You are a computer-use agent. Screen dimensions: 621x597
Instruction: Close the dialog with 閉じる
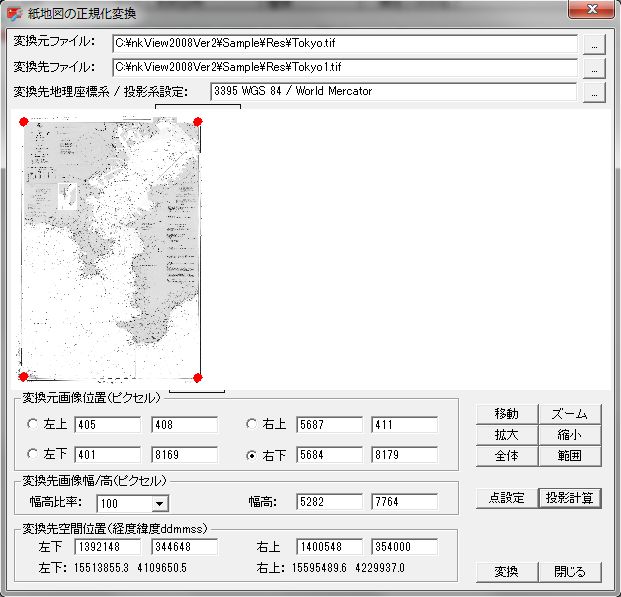click(x=569, y=572)
